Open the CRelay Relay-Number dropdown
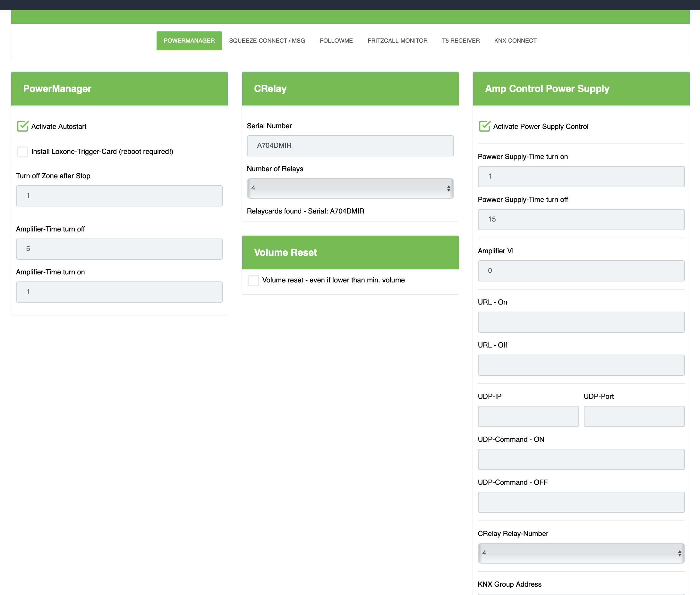The height and width of the screenshot is (595, 700). [581, 553]
